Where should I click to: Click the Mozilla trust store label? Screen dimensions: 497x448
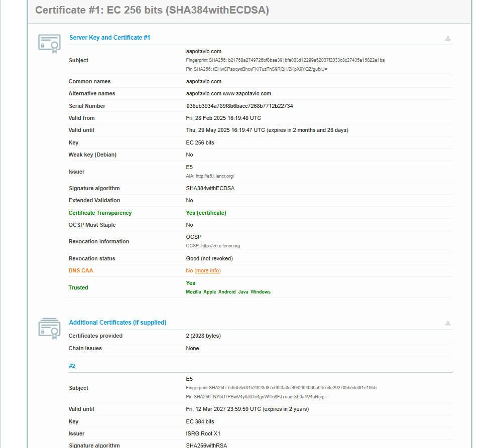(193, 292)
